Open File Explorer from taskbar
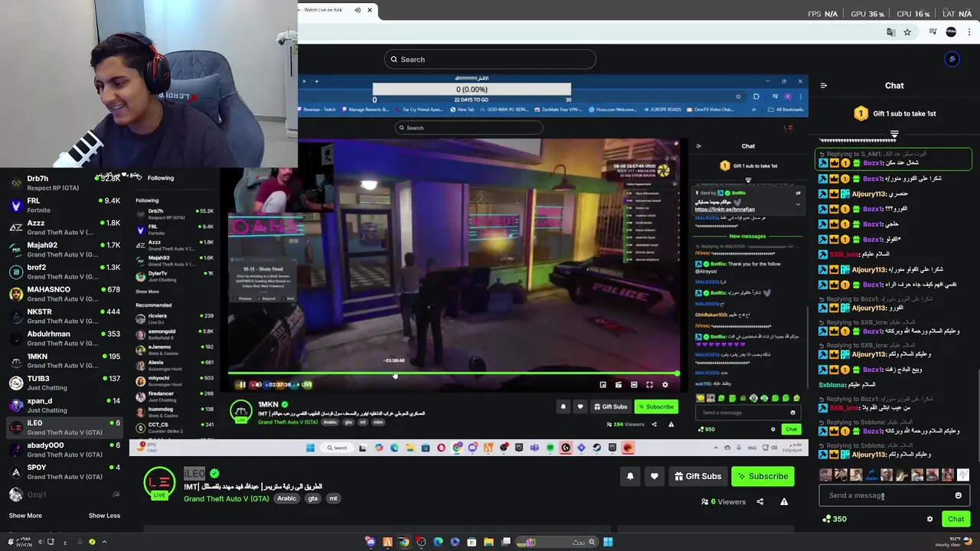The image size is (980, 551). coord(488,542)
